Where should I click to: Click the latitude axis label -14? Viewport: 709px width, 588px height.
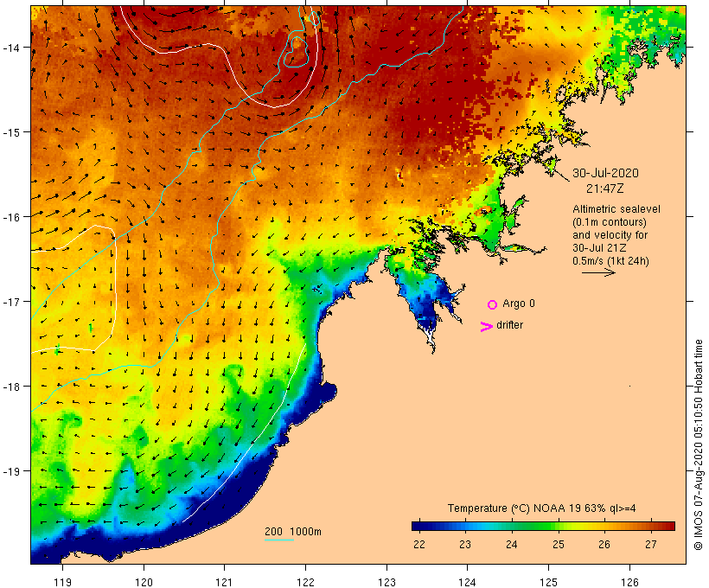point(10,48)
